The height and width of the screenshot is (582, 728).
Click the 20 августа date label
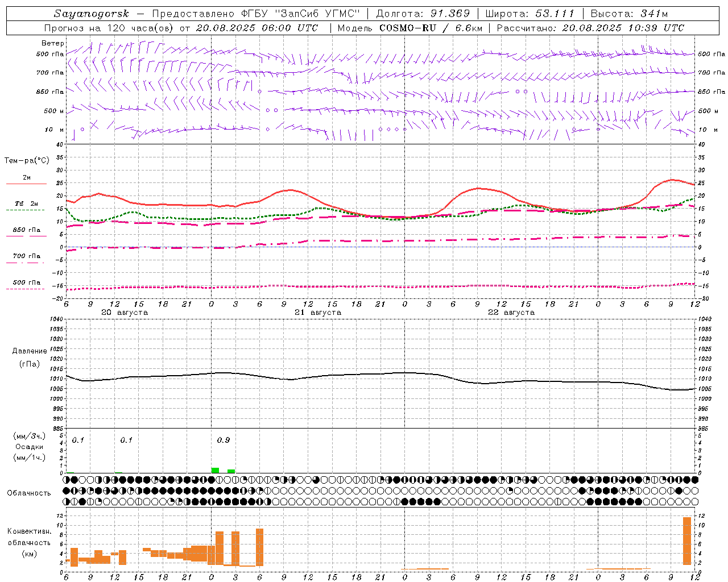pos(125,313)
